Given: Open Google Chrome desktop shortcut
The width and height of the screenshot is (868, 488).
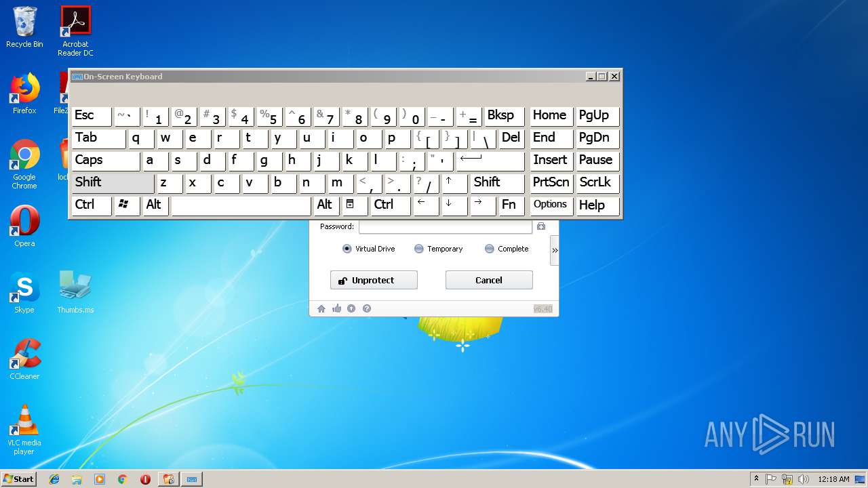Looking at the screenshot, I should [24, 165].
